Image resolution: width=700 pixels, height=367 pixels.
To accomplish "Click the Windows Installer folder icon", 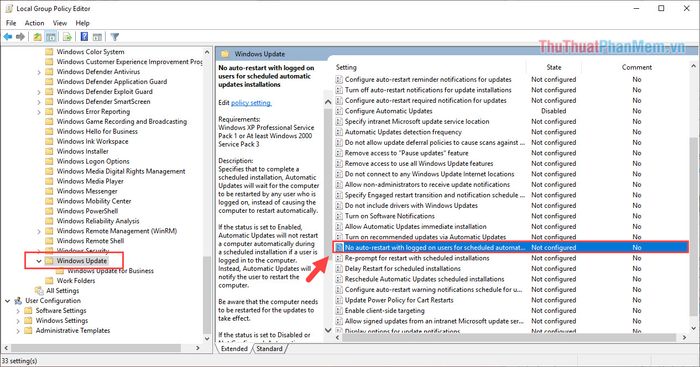I will tap(49, 151).
